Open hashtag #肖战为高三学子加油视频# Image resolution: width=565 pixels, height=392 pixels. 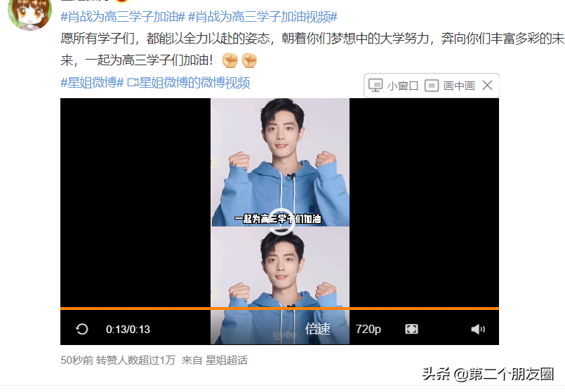[x=262, y=17]
